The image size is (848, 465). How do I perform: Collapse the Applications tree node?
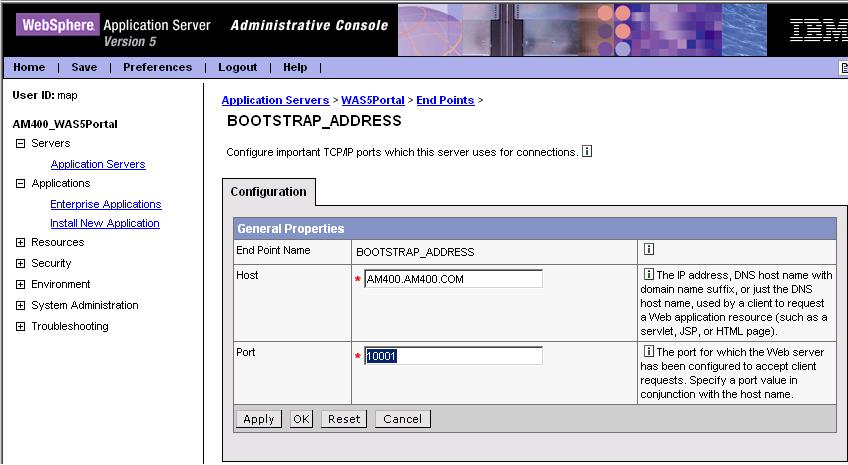[21, 183]
